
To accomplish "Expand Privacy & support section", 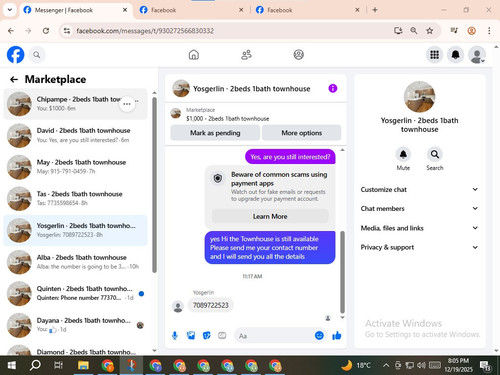I will point(419,247).
